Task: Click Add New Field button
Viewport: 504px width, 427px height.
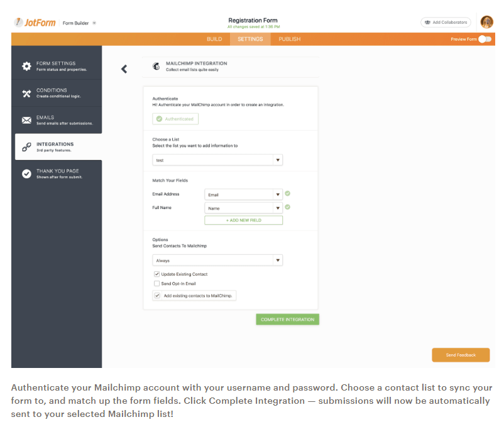Action: tap(243, 220)
